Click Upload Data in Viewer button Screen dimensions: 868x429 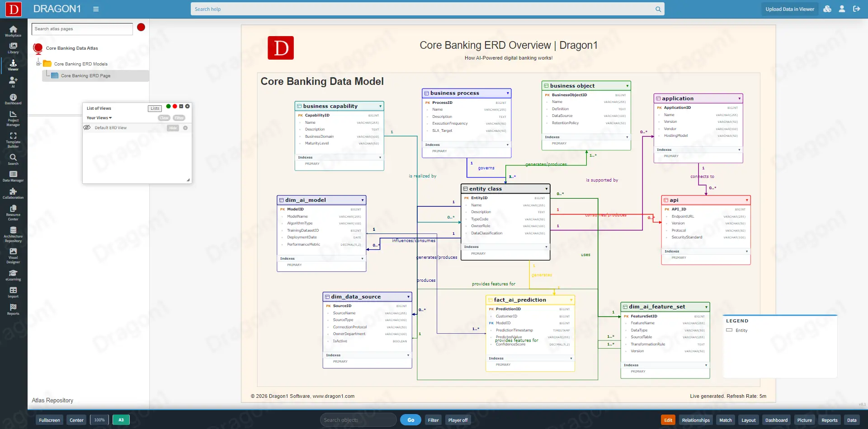790,9
